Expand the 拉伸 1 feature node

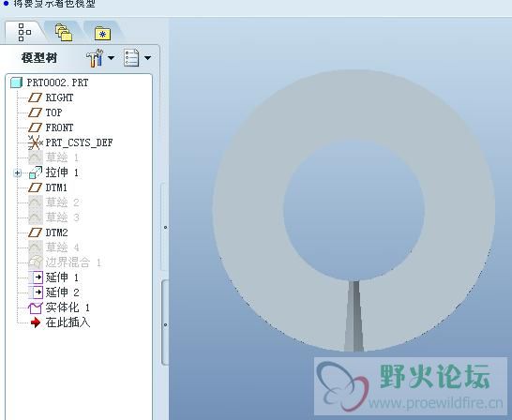point(18,172)
